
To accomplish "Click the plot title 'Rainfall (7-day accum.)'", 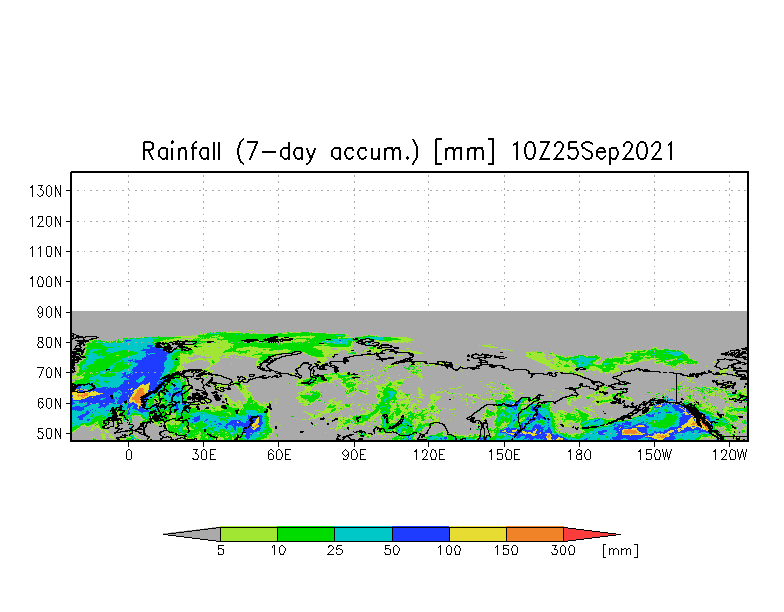I will (x=280, y=152).
